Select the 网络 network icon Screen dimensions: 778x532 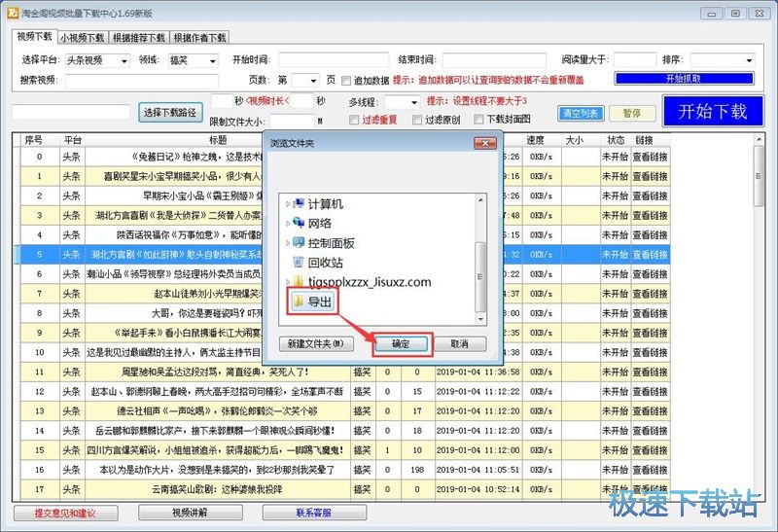tap(298, 223)
